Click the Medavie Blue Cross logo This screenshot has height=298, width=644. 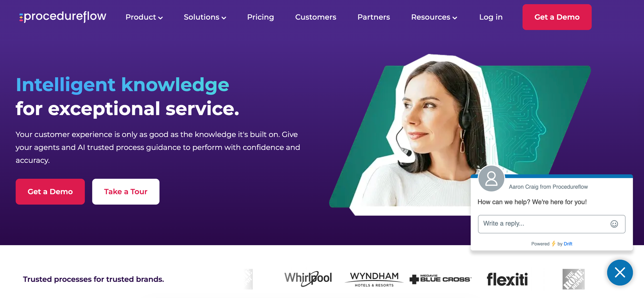(440, 279)
